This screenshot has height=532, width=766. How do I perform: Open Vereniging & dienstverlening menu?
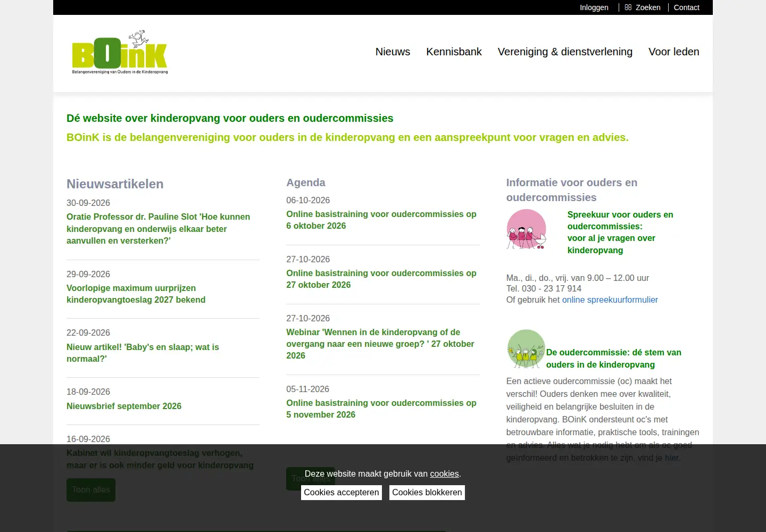[565, 52]
